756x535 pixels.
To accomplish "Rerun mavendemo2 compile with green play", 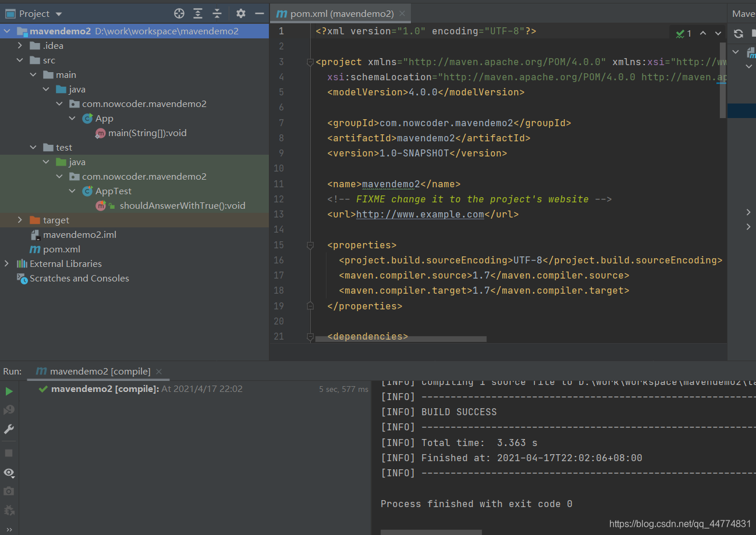I will pyautogui.click(x=9, y=391).
